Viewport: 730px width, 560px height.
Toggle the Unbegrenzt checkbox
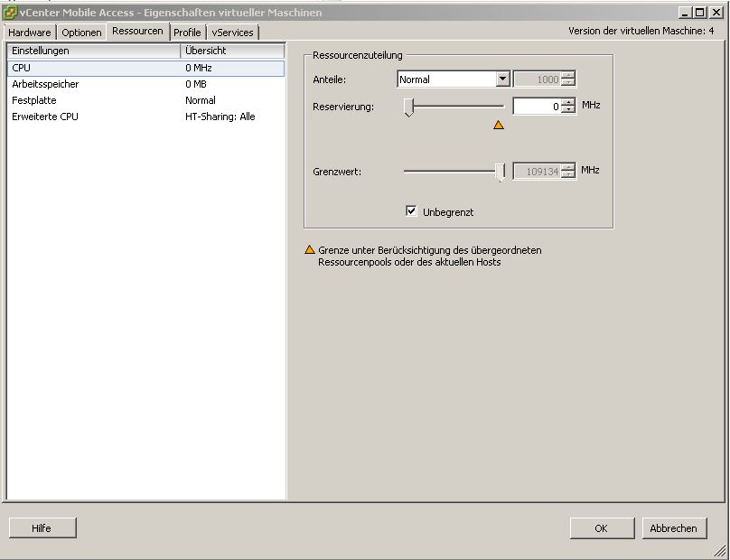pos(412,211)
